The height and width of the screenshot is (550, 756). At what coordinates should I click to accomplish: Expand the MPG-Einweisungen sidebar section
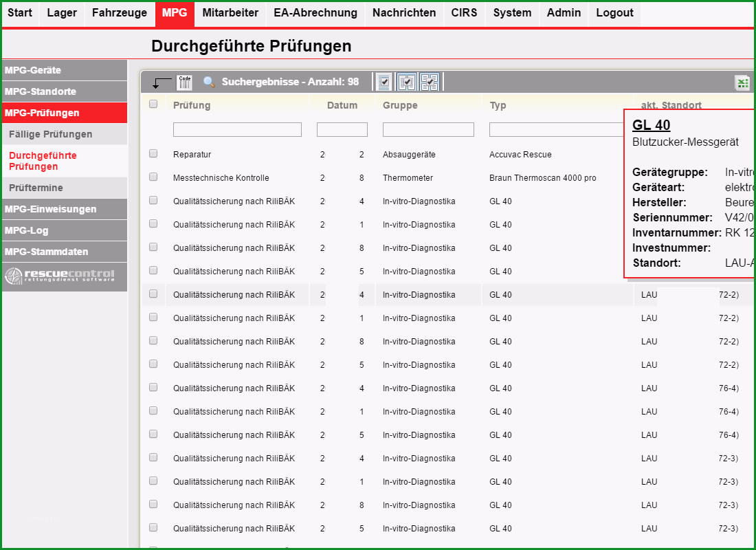[x=65, y=209]
